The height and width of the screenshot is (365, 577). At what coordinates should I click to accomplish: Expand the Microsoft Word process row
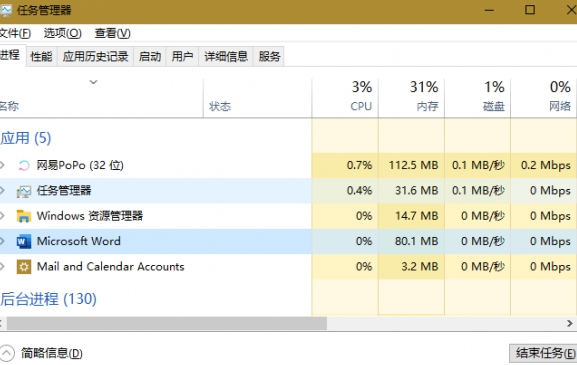pos(2,241)
